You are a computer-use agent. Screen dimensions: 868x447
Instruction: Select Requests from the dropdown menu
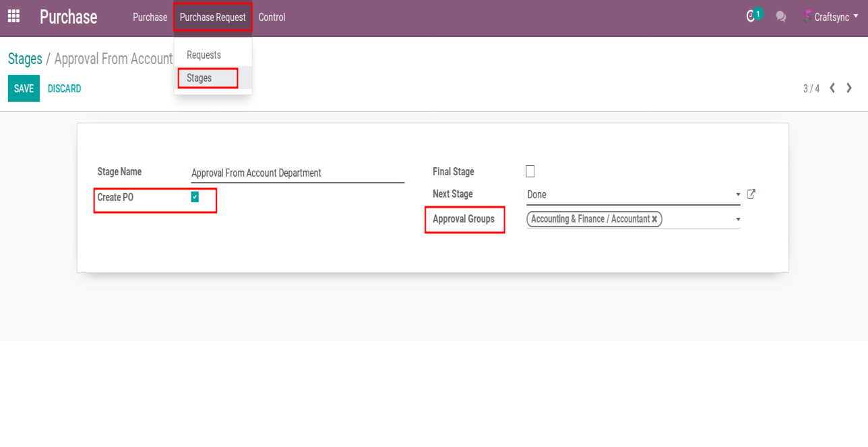pos(204,55)
